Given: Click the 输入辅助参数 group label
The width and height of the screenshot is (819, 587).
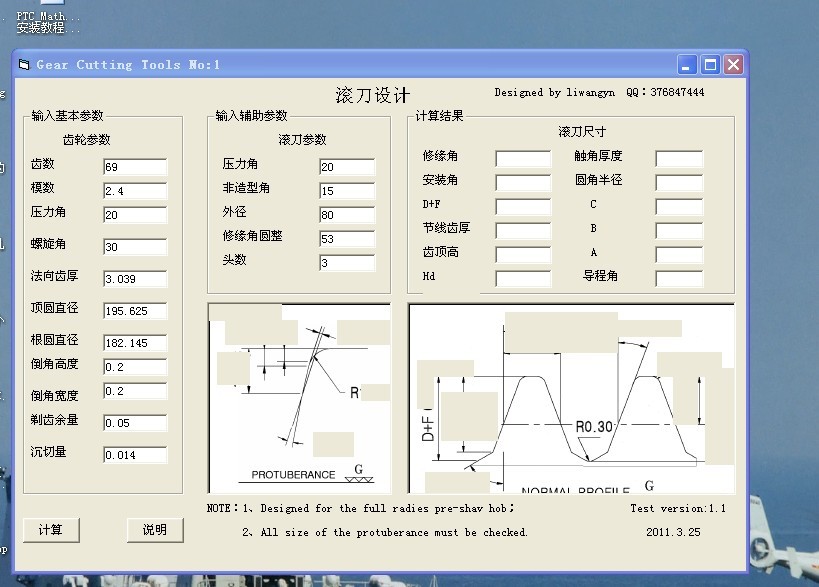Looking at the screenshot, I should pos(252,115).
